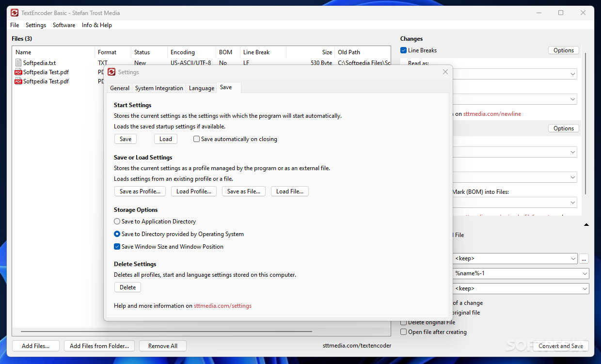Click Options button next to Line Breaks

pyautogui.click(x=564, y=50)
